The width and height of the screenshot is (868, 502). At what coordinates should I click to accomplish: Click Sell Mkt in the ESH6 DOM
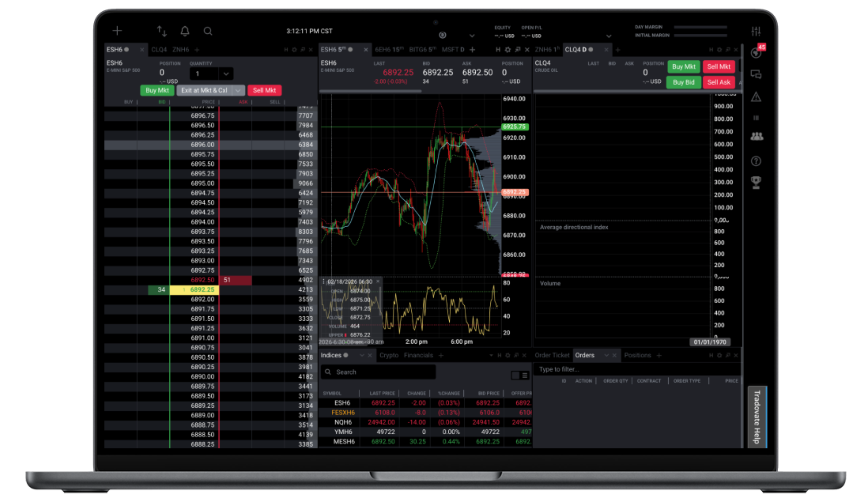[x=264, y=90]
